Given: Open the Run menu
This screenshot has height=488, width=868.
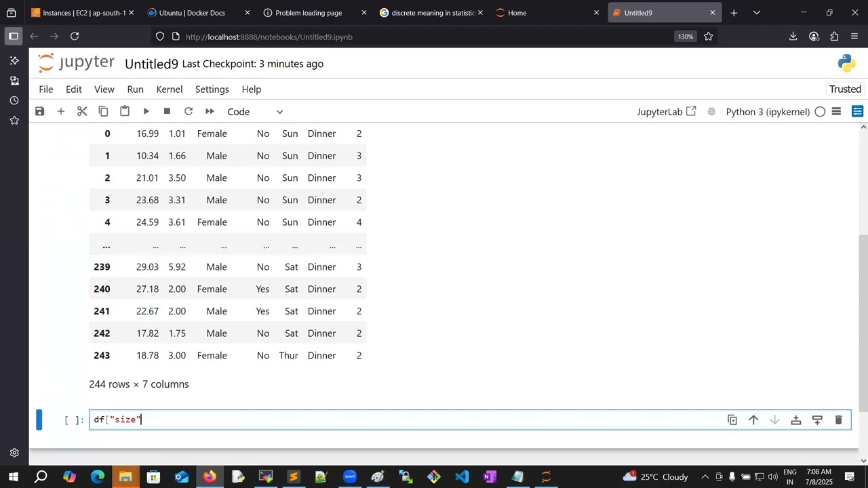Looking at the screenshot, I should 135,89.
